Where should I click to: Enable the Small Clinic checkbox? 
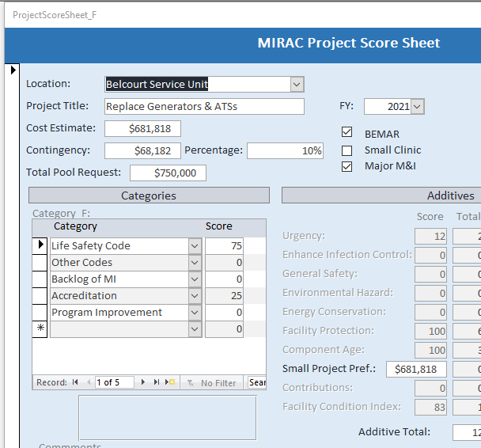[347, 150]
